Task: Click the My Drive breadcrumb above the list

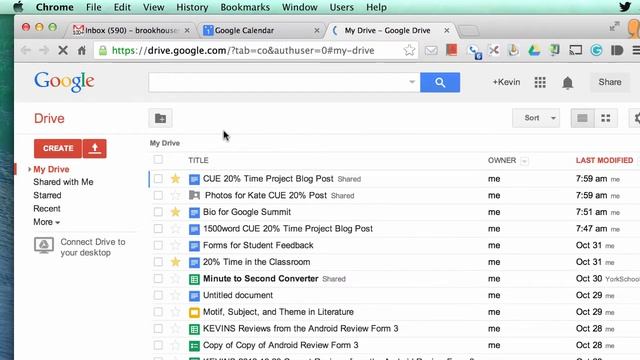Action: pos(165,143)
